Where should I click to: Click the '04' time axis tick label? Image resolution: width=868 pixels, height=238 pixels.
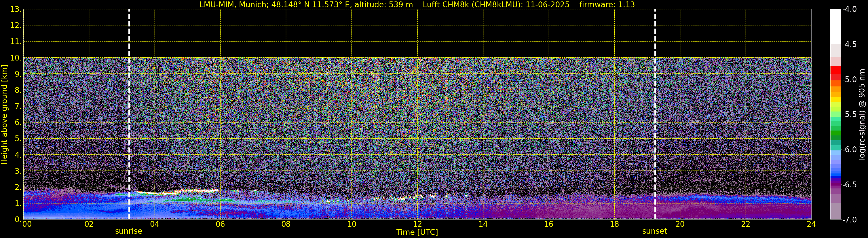pyautogui.click(x=155, y=224)
